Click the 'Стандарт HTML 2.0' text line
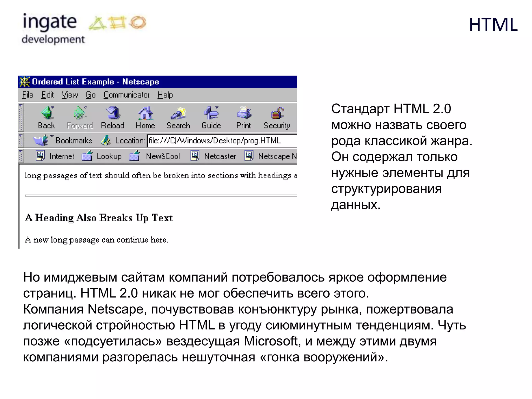This screenshot has width=532, height=399. pos(391,109)
